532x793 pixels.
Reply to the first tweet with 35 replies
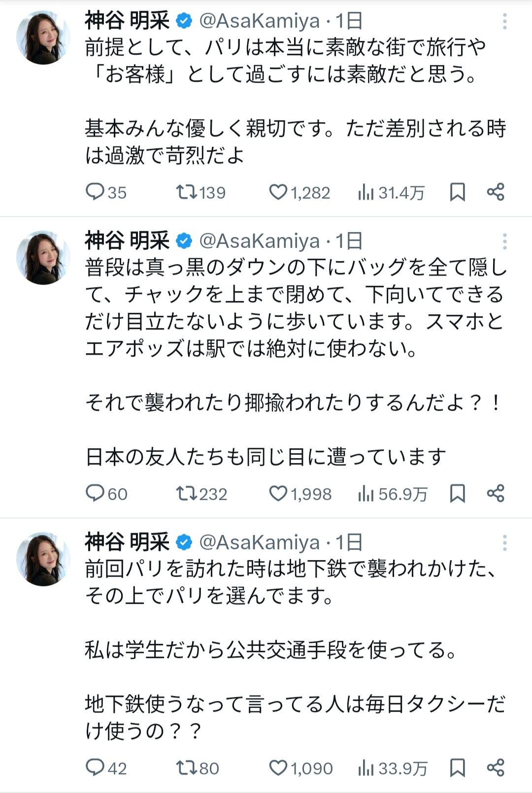pyautogui.click(x=95, y=192)
